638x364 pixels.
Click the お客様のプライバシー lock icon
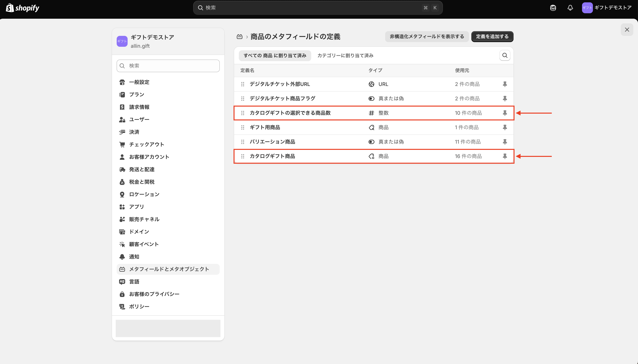click(x=122, y=294)
